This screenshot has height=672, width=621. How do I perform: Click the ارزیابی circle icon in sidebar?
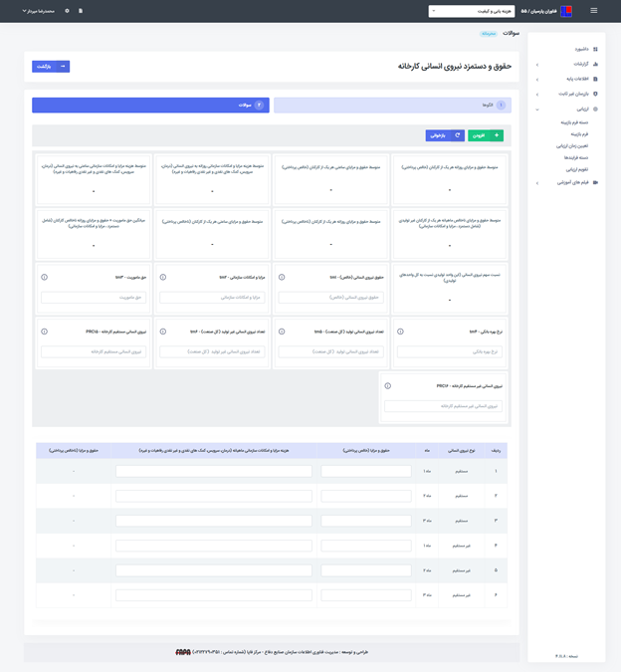point(595,110)
